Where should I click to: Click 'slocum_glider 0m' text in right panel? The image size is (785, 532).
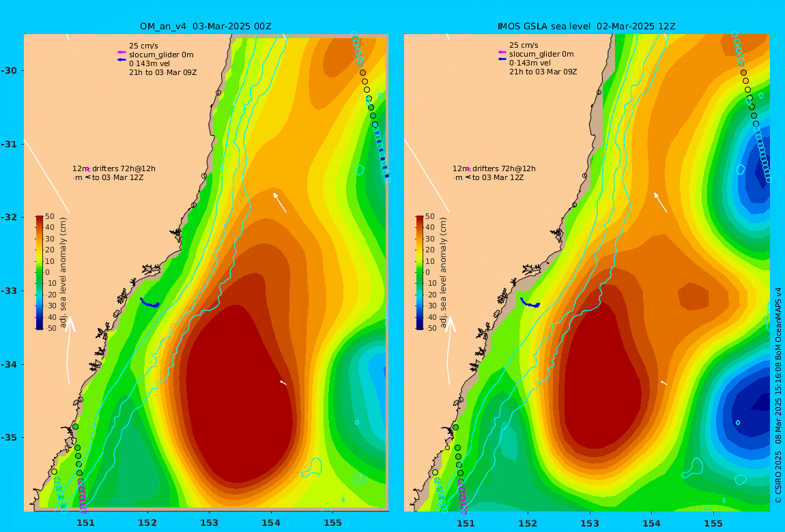click(x=542, y=54)
